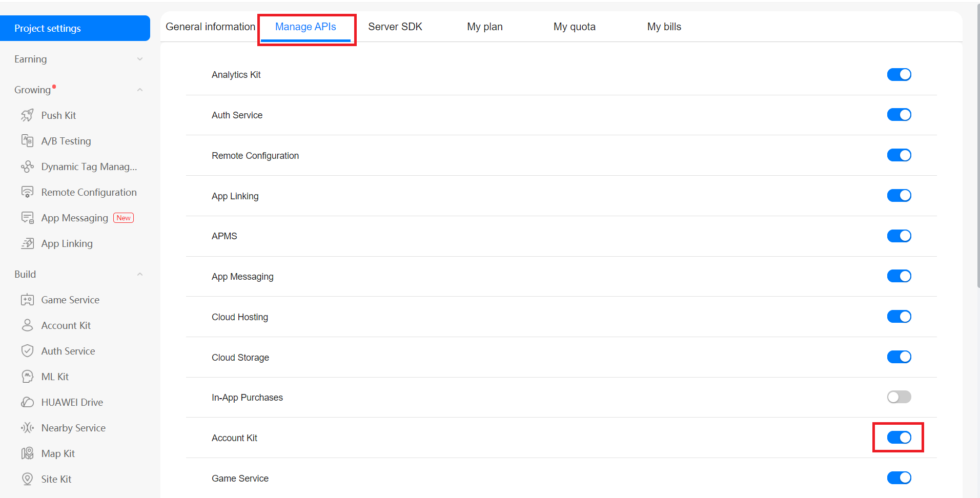Click the Earning section heading
The height and width of the screenshot is (498, 980).
(31, 59)
